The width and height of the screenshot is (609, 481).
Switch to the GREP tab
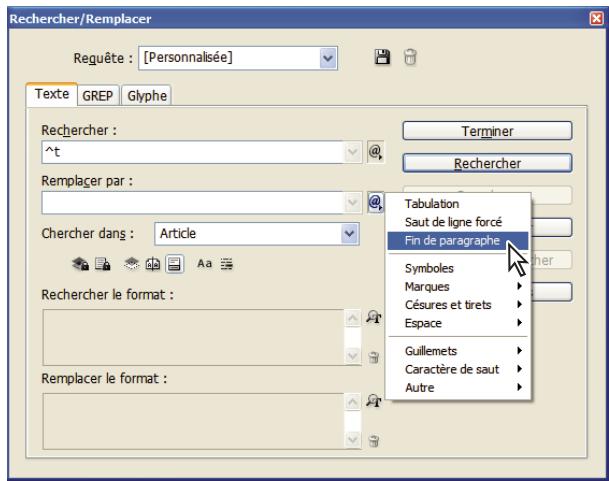(x=97, y=96)
